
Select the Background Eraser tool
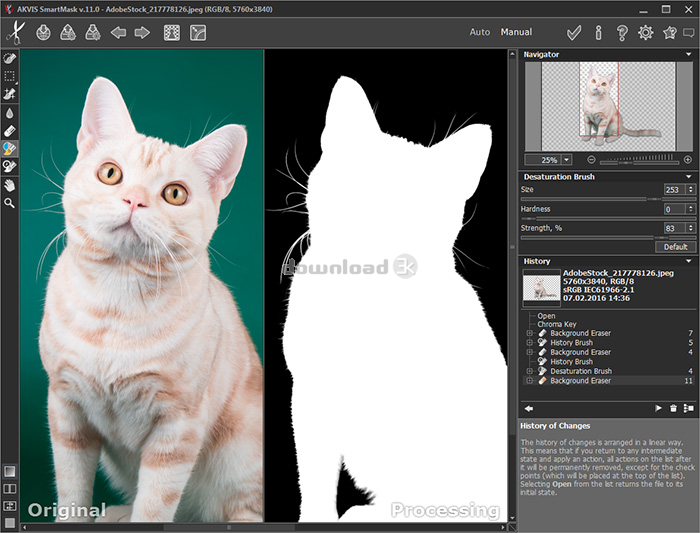point(9,131)
